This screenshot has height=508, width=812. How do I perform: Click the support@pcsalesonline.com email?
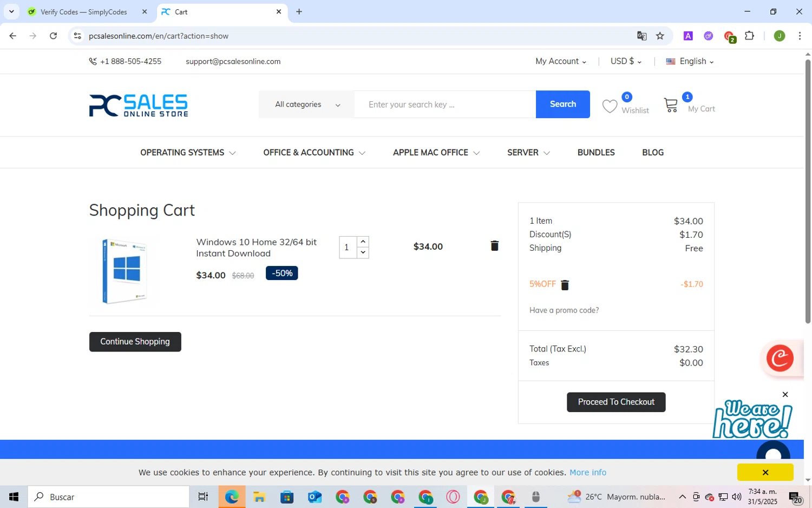pyautogui.click(x=233, y=61)
